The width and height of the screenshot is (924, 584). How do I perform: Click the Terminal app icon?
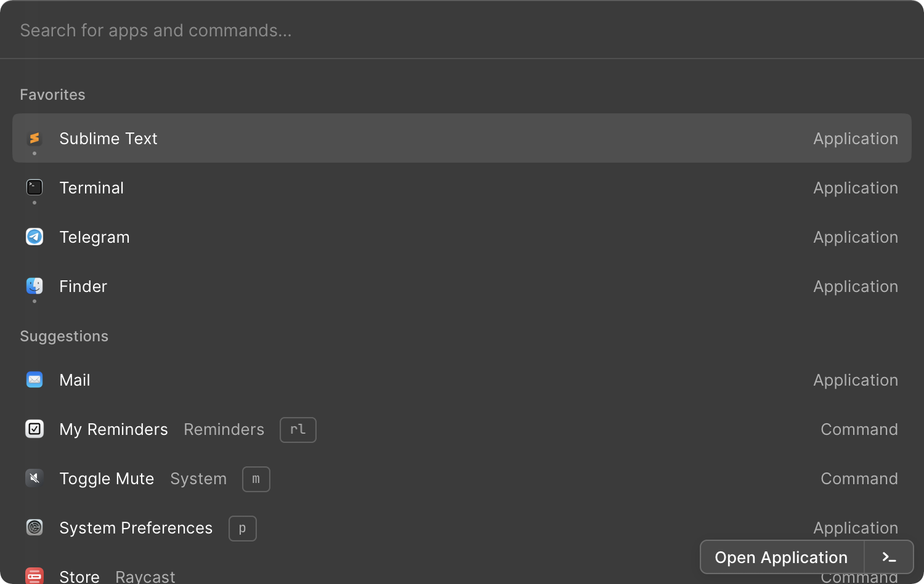[x=34, y=187]
